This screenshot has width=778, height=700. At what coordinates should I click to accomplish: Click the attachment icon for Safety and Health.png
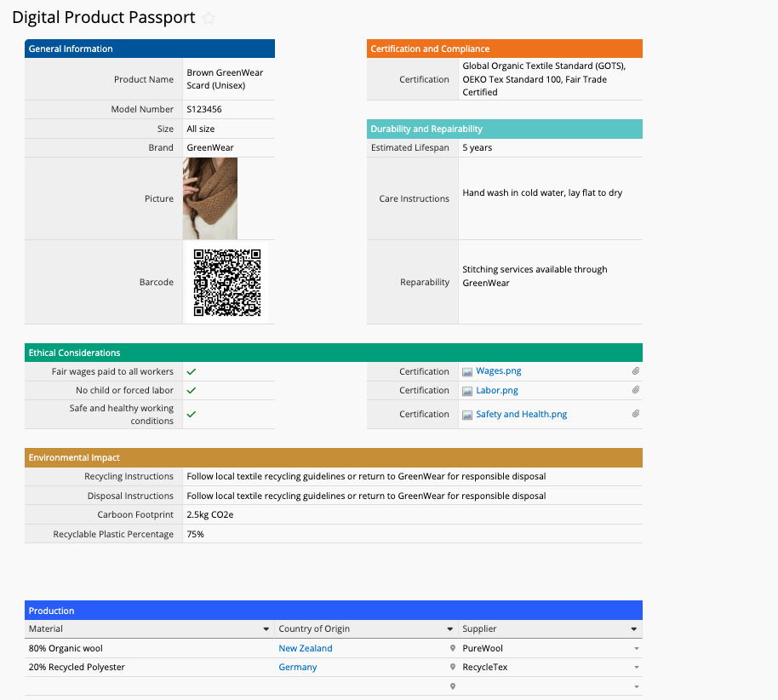(x=635, y=414)
